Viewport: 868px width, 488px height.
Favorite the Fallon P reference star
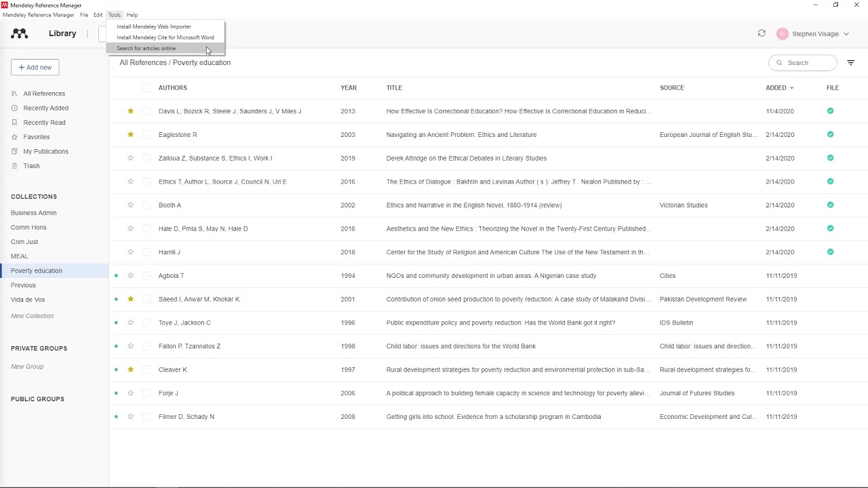point(131,346)
